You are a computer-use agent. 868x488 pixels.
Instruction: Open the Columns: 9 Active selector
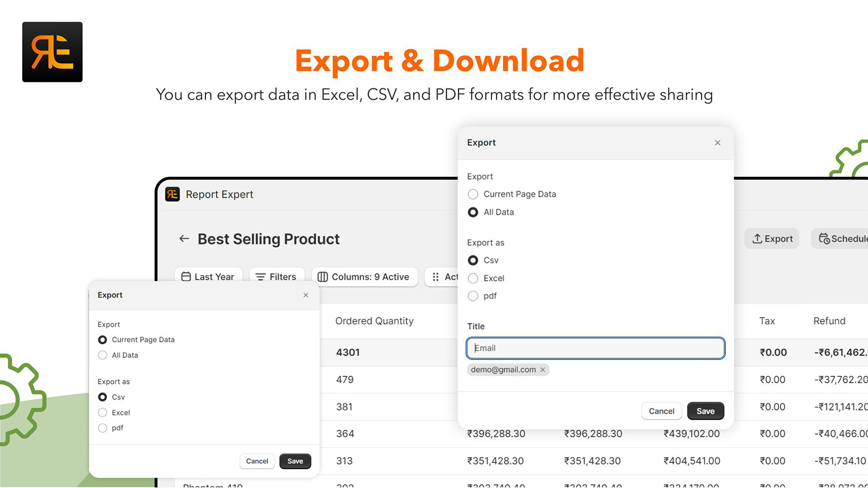point(365,277)
